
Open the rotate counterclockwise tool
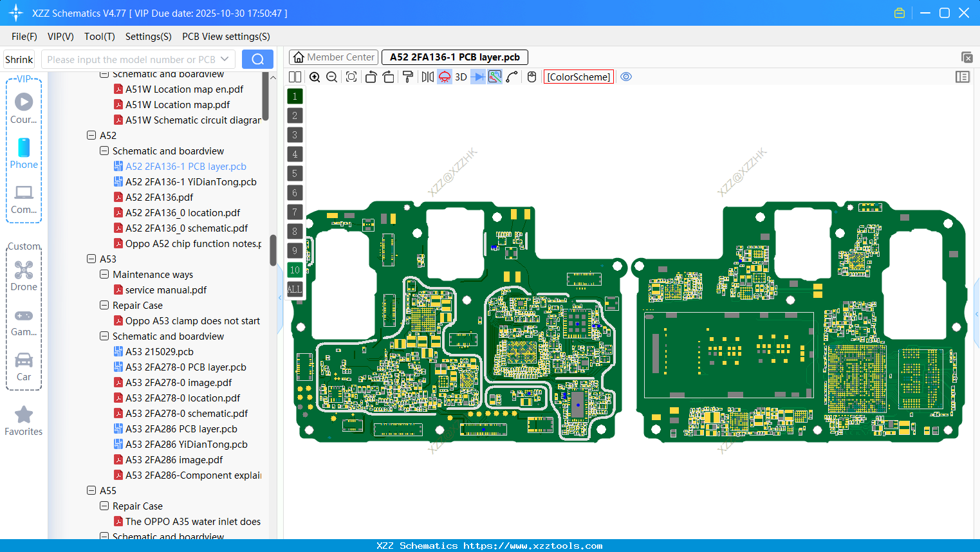point(371,77)
